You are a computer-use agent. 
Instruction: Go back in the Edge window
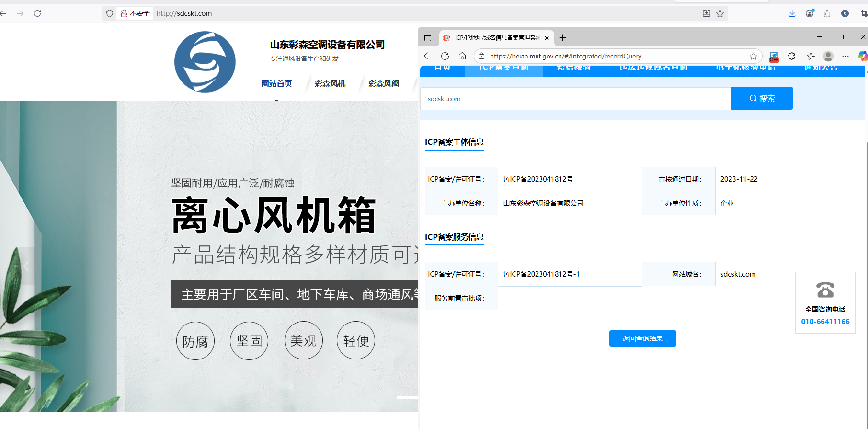[x=428, y=56]
